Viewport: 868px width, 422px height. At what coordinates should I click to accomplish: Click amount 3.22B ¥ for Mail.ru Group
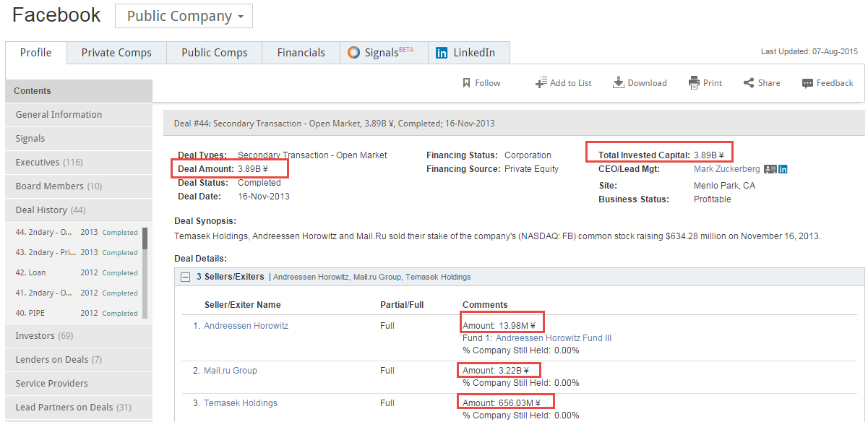[514, 371]
